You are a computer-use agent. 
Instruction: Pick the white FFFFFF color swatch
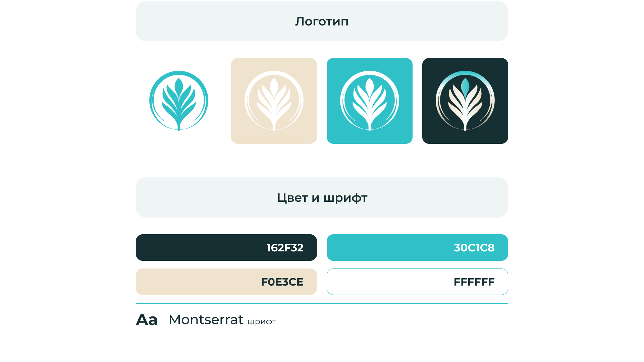386,282
